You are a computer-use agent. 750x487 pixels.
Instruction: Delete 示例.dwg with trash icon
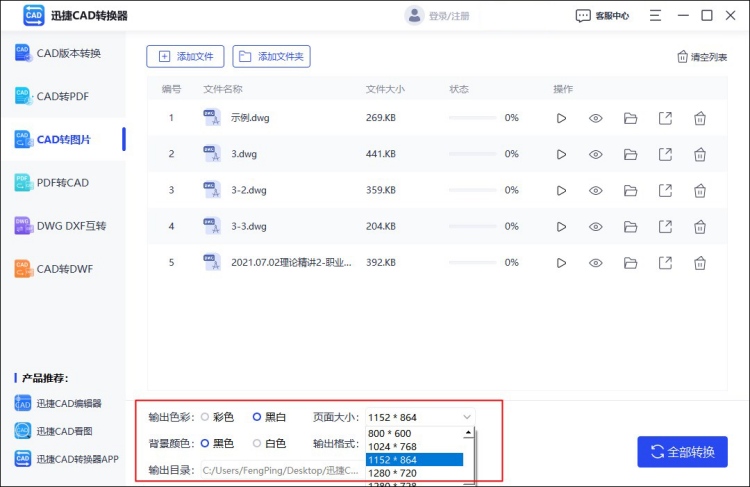700,118
